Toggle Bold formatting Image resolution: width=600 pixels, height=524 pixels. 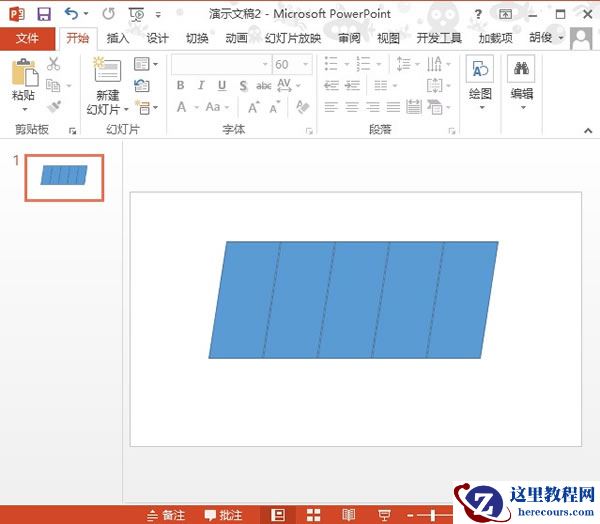click(181, 85)
